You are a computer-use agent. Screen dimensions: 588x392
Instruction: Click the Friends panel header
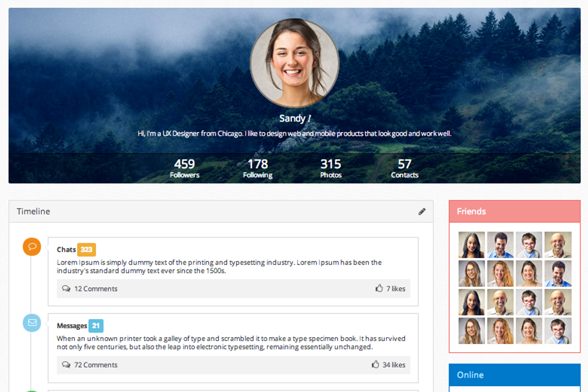tap(514, 211)
